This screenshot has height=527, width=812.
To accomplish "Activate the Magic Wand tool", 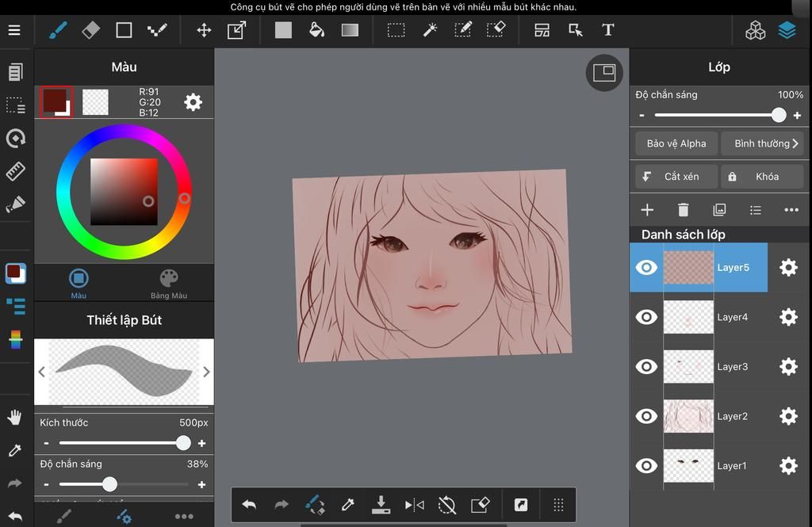I will [x=430, y=30].
